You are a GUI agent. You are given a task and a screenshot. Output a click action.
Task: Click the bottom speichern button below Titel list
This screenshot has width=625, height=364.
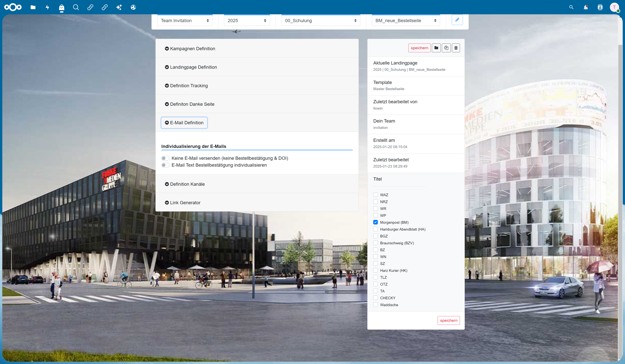[449, 320]
